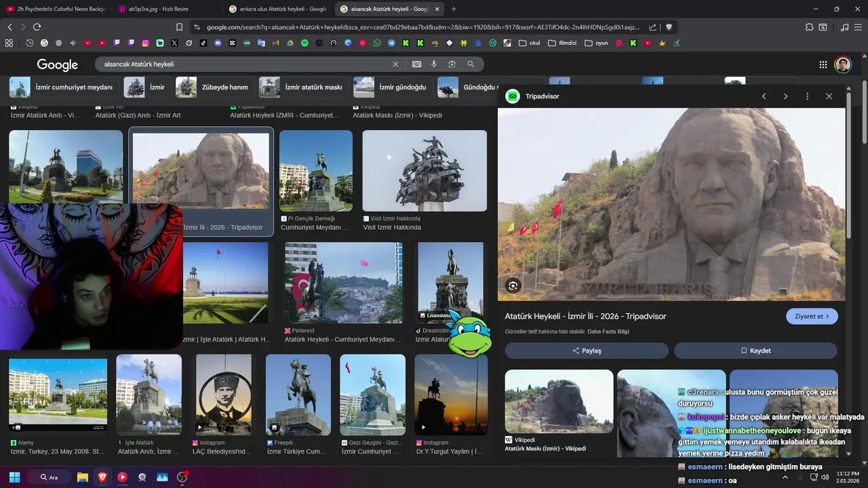Viewport: 868px width, 488px height.
Task: Click Kaydet save button
Action: click(755, 350)
